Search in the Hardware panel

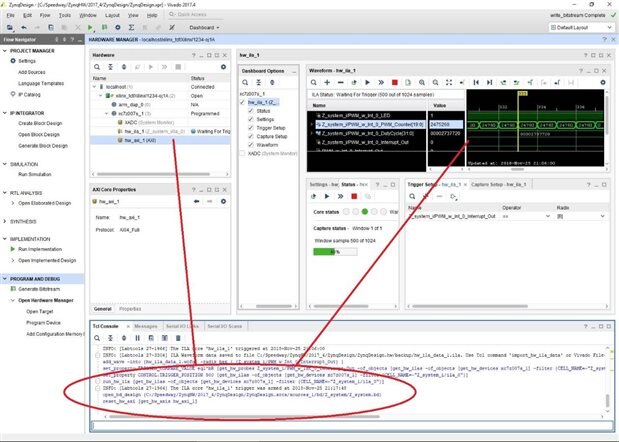point(97,66)
